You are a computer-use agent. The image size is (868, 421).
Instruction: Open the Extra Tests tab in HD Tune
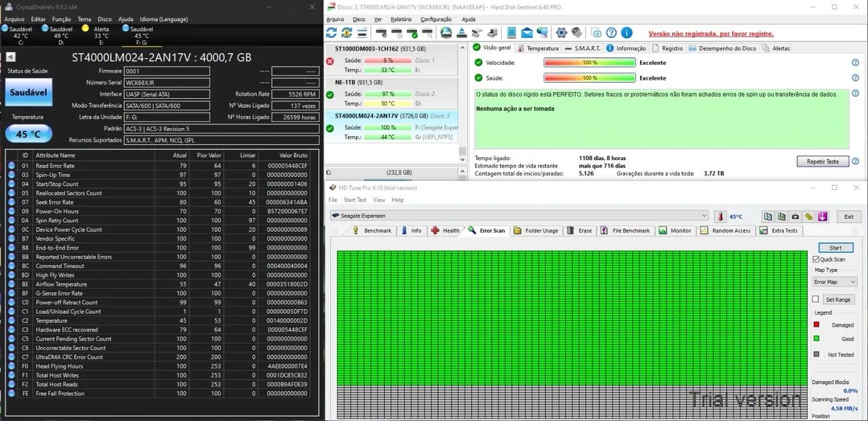tap(779, 230)
